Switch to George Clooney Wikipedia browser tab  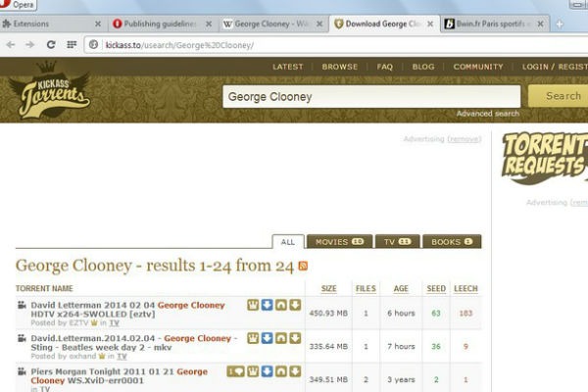271,24
